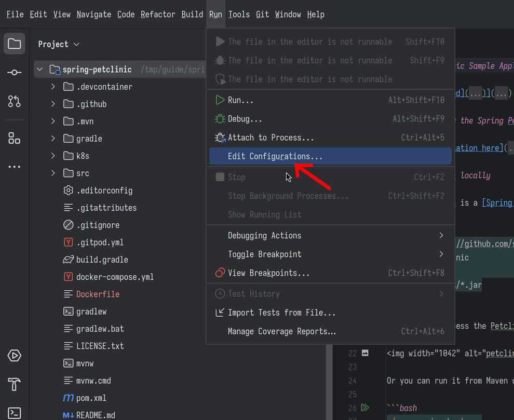Click the run gutter icon on line 26
Image resolution: width=514 pixels, height=420 pixels.
point(365,408)
